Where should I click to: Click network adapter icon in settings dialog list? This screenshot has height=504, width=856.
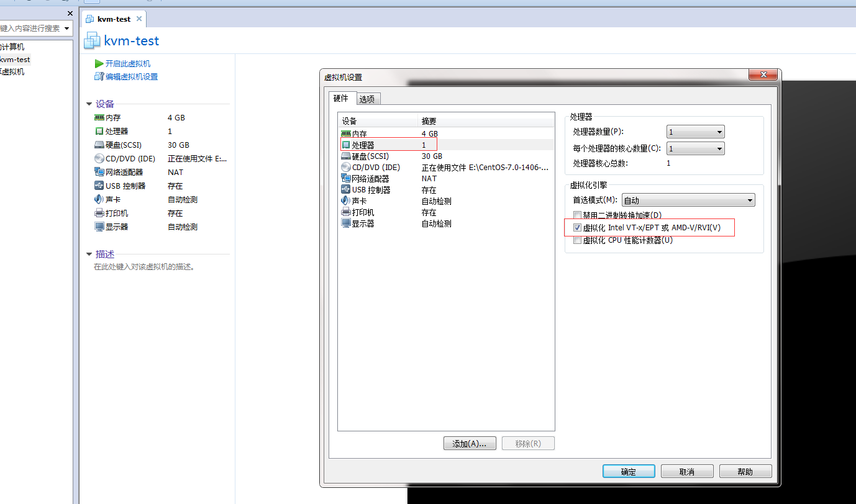point(346,178)
